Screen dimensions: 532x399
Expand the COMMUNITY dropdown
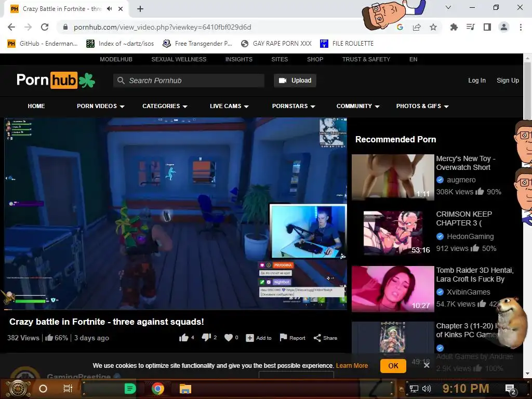357,106
